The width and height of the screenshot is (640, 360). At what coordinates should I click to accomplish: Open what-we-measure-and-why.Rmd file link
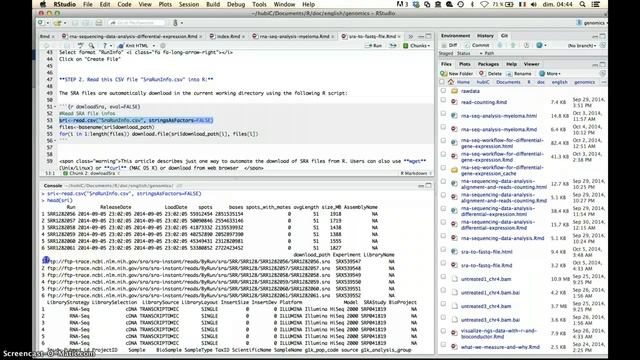500,347
